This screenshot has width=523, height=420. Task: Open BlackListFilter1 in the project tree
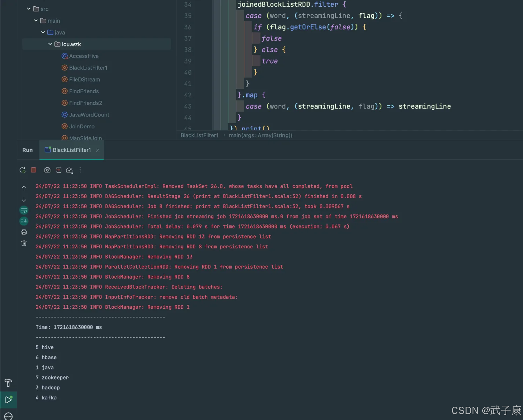88,68
